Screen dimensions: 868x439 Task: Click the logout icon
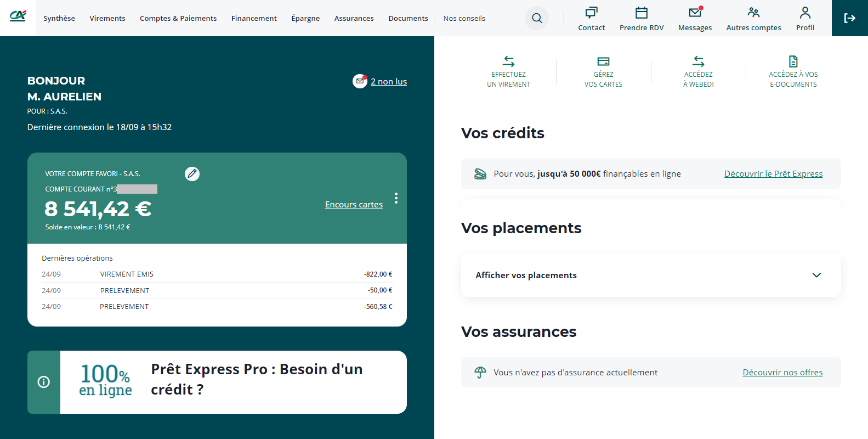(849, 18)
